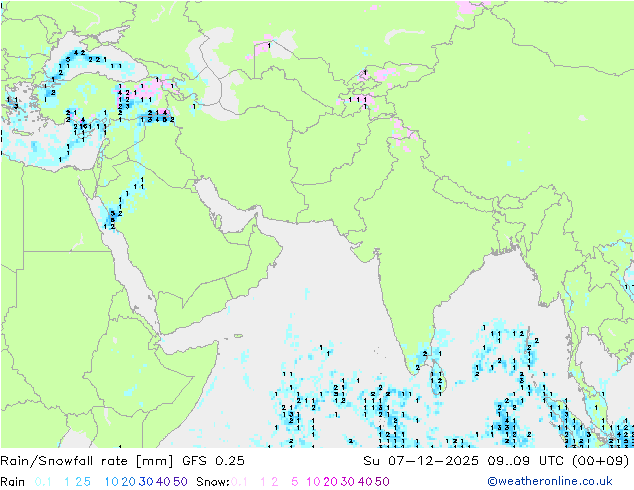Viewport: 634px width, 490px height.
Task: Select the Rain legend value 30
Action: point(146,482)
